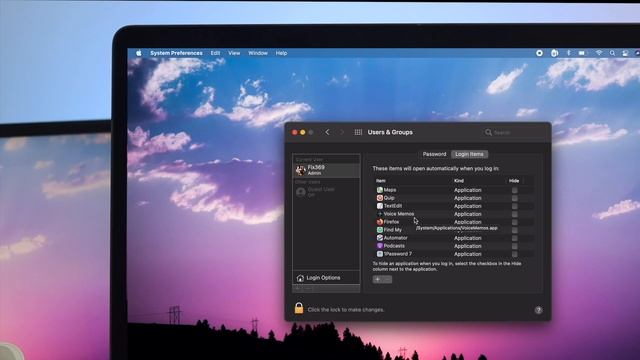
Task: Click the Login Options house icon
Action: pos(300,278)
